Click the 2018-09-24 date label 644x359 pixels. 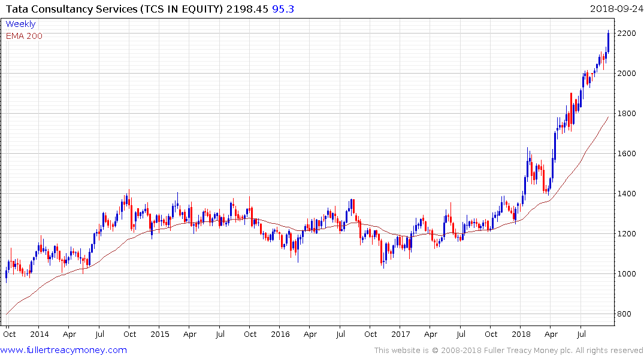click(x=616, y=9)
